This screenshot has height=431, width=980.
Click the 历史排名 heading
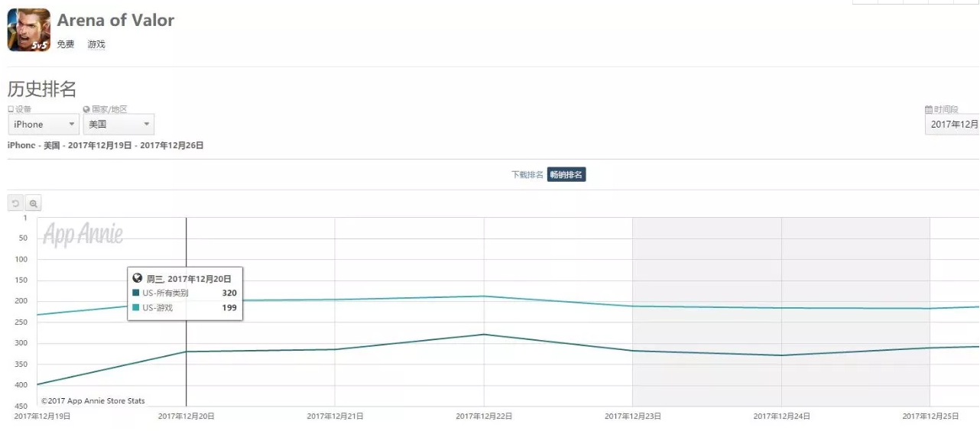coord(42,89)
